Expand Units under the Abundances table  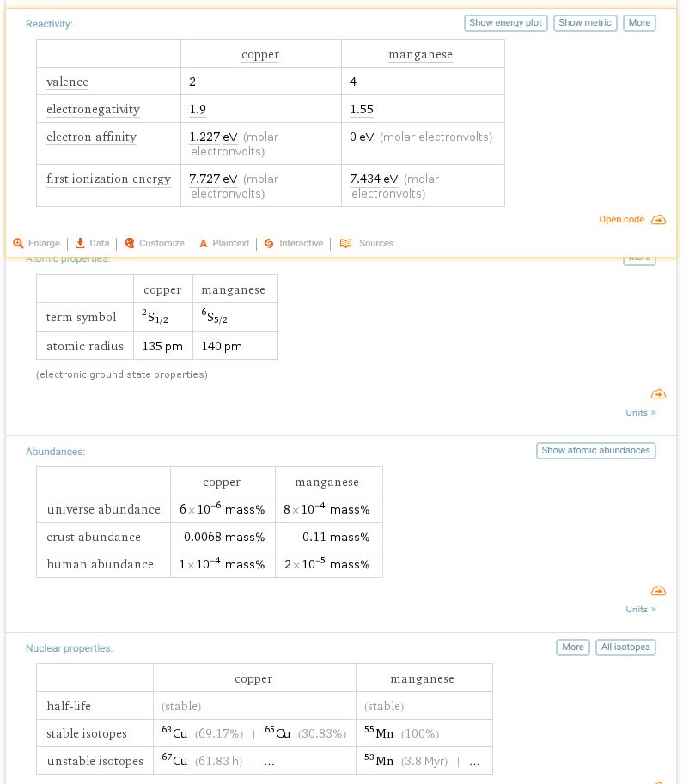tap(640, 610)
